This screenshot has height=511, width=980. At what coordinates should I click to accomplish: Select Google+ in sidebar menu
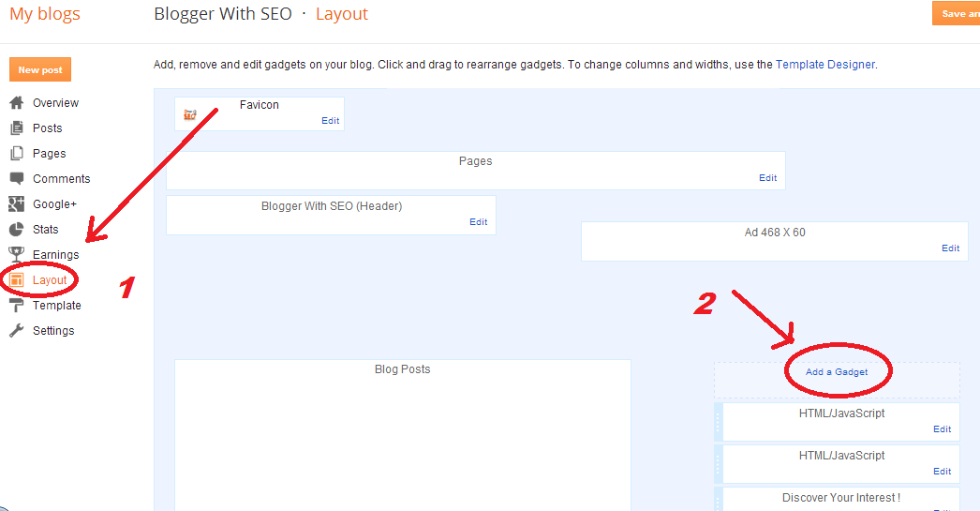55,203
